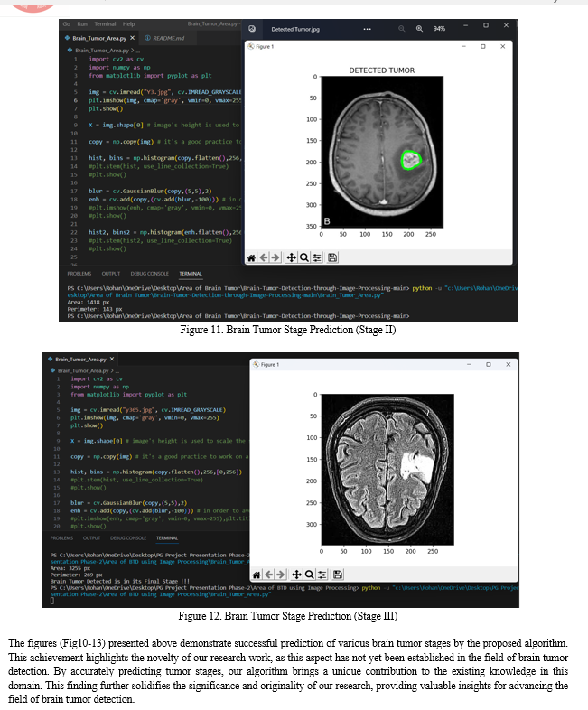Click Back arrow in Figure 11 matplotlib toolbar
The height and width of the screenshot is (710, 588).
click(264, 257)
